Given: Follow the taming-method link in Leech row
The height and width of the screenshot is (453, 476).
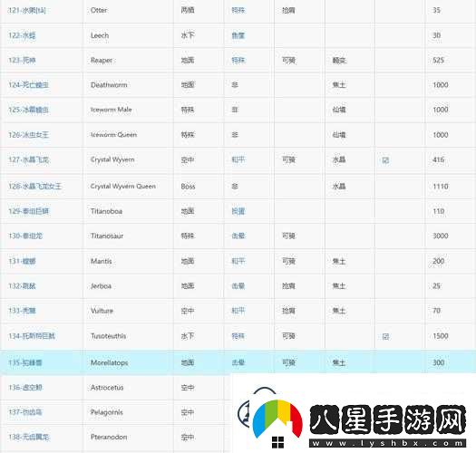Looking at the screenshot, I should pos(238,35).
